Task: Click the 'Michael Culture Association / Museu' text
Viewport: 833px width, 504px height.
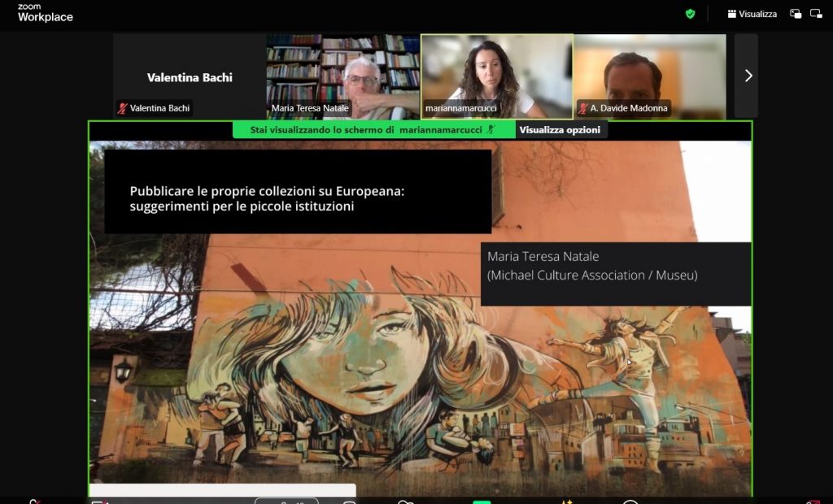Action: pos(592,275)
